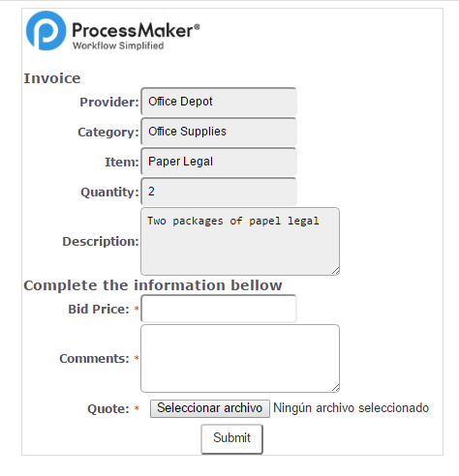Click the Description textarea with package text

point(240,241)
